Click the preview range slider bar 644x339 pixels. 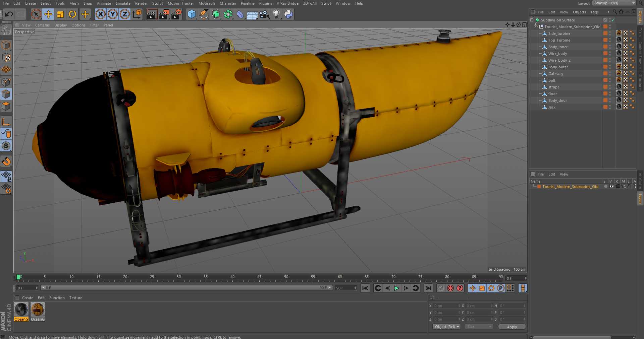186,288
